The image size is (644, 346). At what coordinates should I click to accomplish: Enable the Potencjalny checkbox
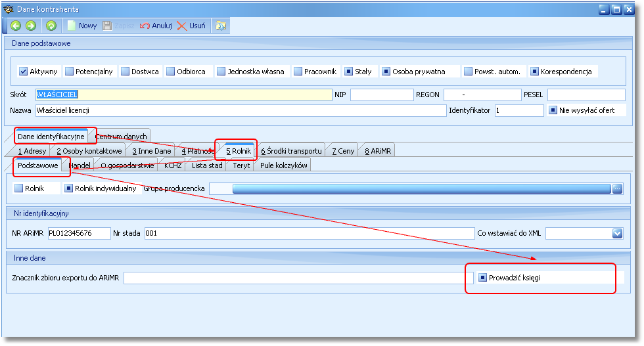pos(69,72)
